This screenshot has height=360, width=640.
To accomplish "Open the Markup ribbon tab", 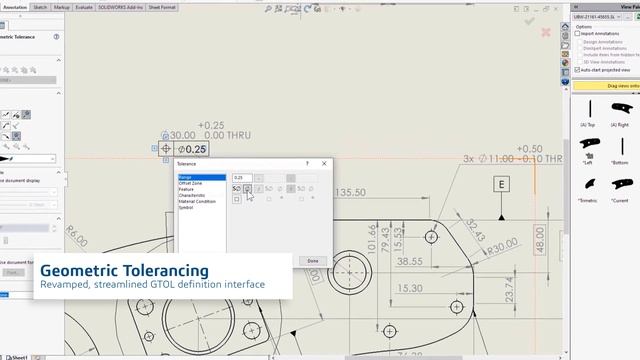I will (x=62, y=7).
